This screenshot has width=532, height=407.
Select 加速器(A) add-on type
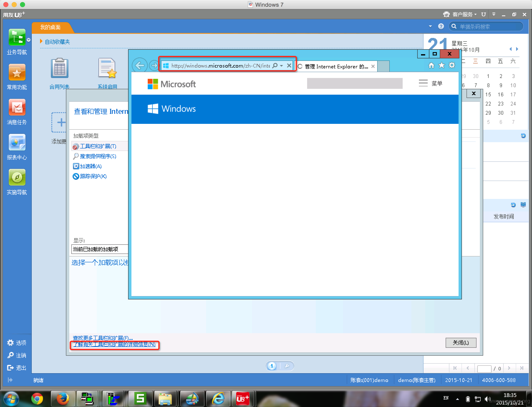[87, 166]
